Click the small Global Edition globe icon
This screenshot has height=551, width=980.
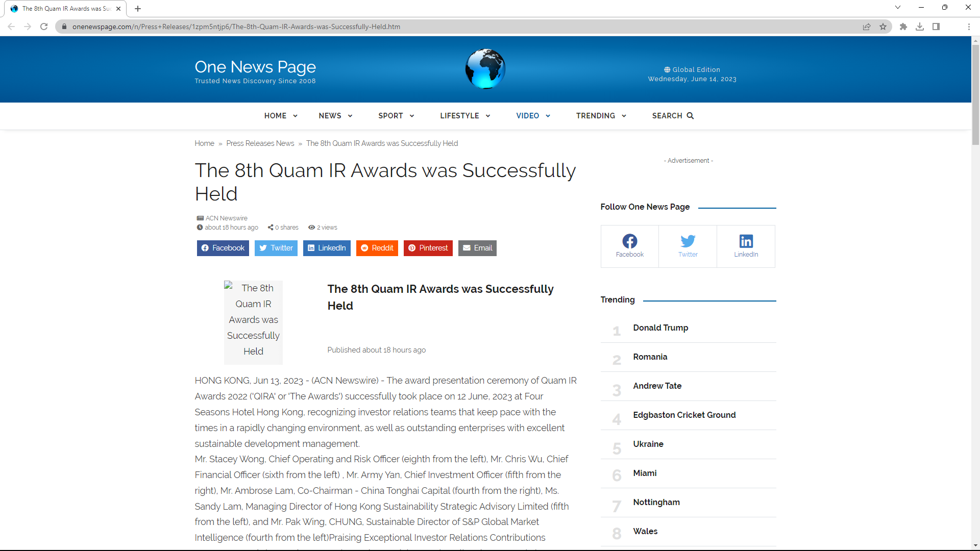click(x=667, y=70)
